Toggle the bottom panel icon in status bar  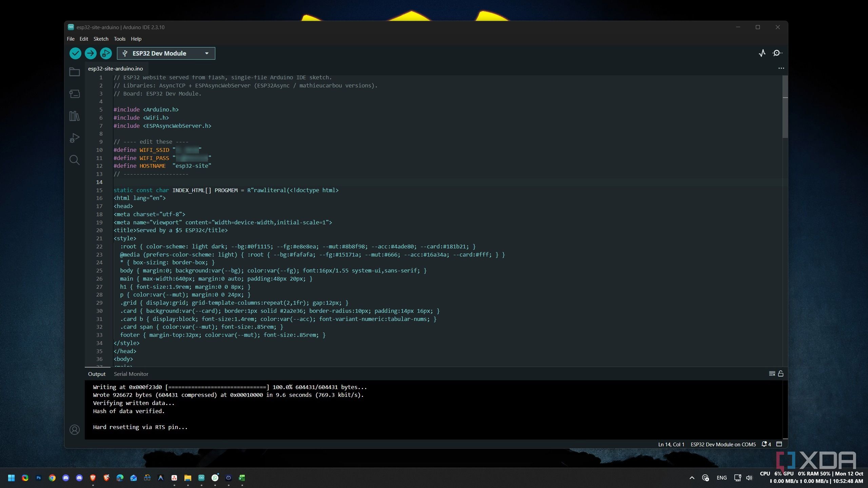pos(779,444)
